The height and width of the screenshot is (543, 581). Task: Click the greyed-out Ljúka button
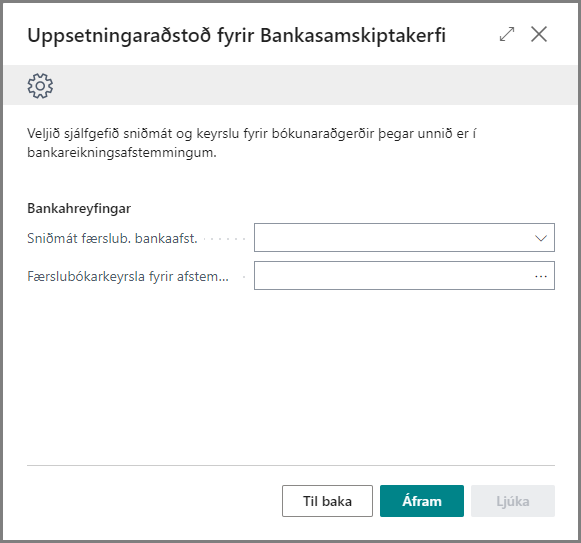click(513, 501)
